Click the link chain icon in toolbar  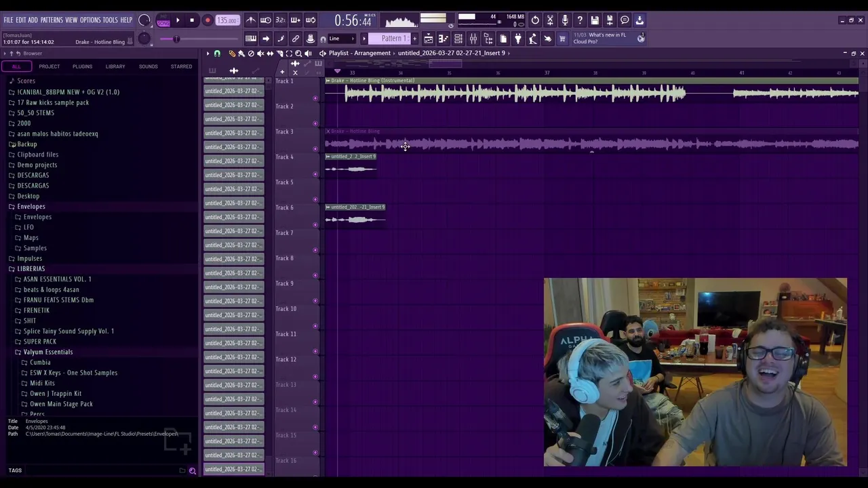pos(296,39)
